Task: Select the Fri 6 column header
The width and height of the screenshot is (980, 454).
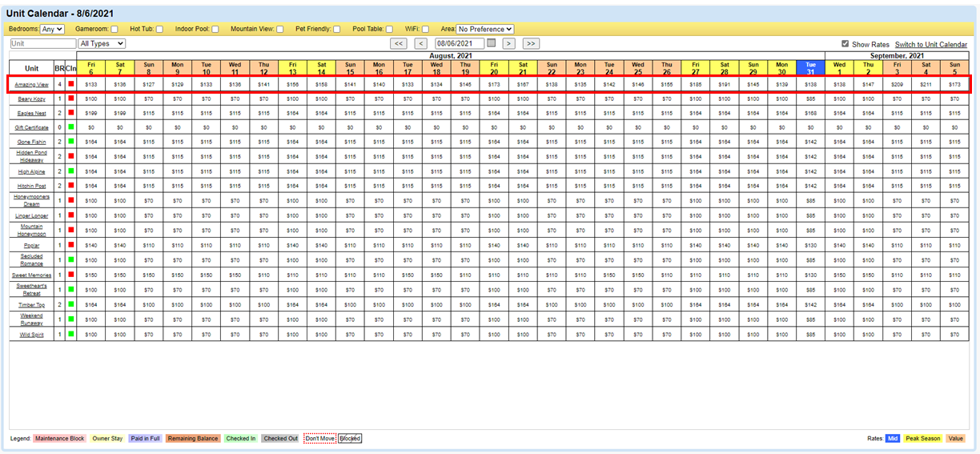Action: tap(91, 68)
